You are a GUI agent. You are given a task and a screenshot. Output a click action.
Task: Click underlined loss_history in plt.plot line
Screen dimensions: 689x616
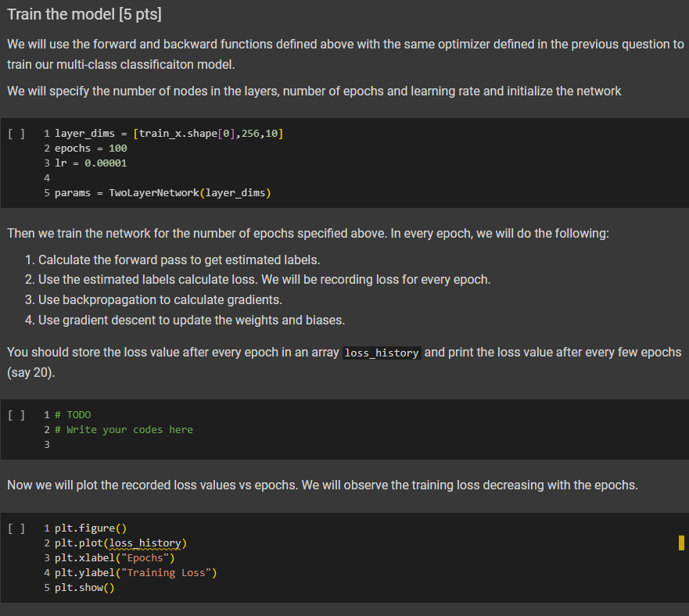pyautogui.click(x=145, y=543)
